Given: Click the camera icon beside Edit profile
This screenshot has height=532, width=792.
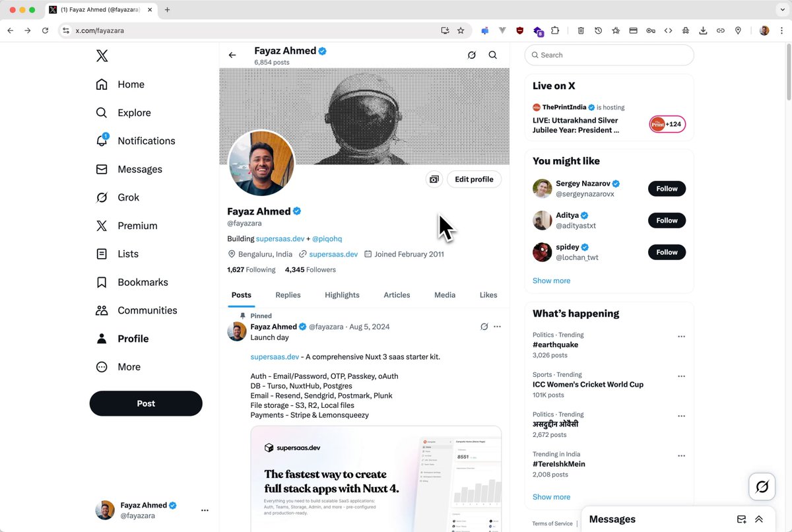Looking at the screenshot, I should (x=434, y=180).
